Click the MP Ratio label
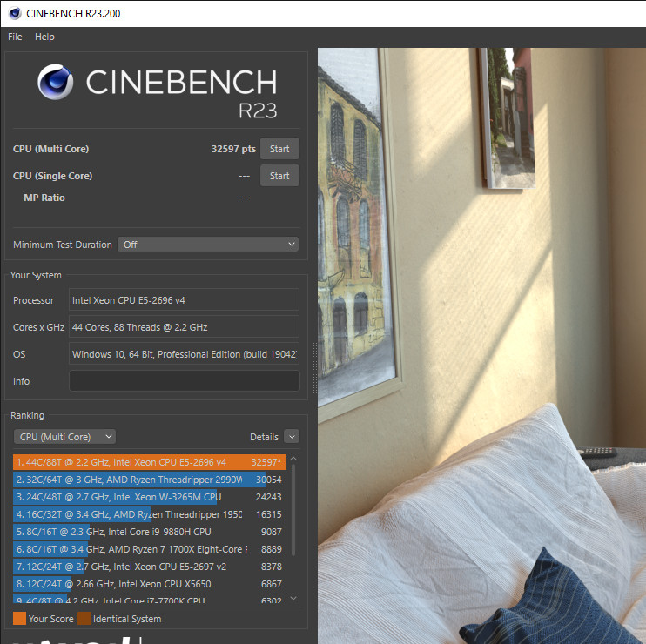This screenshot has width=646, height=644. (44, 198)
